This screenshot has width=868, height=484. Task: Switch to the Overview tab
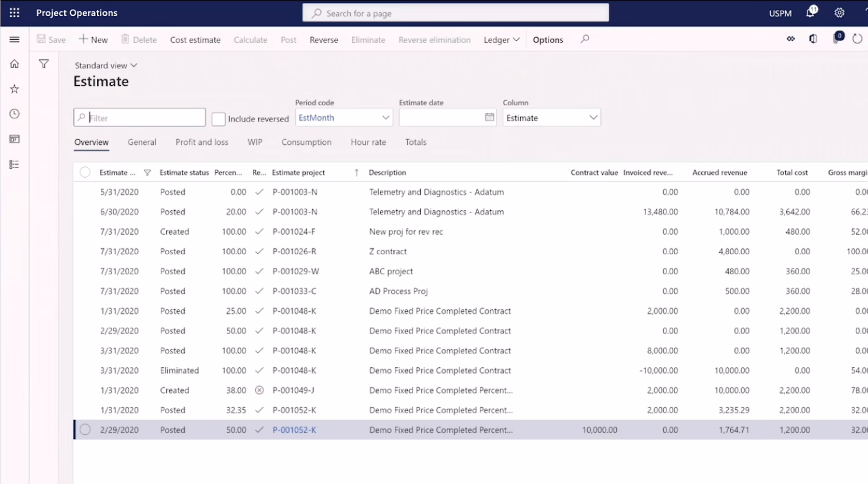[91, 142]
